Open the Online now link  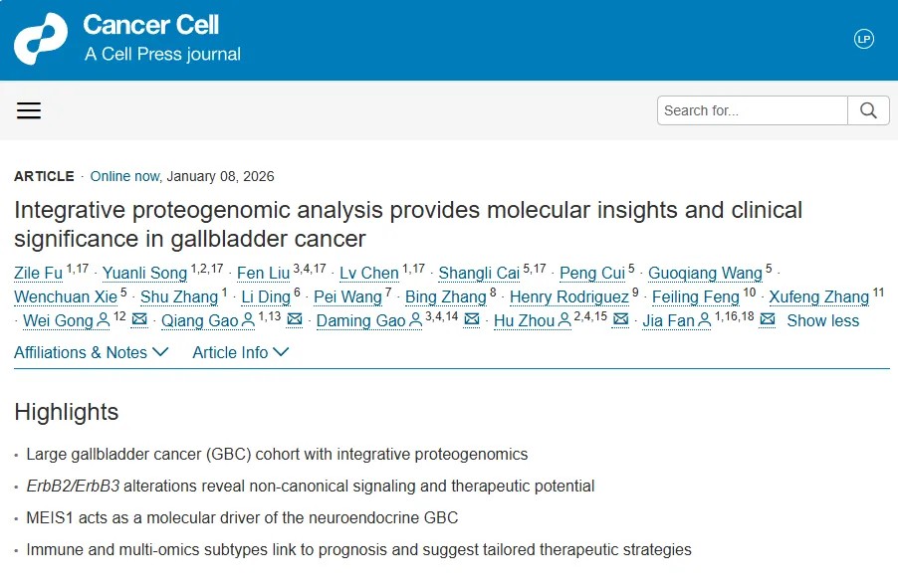point(124,176)
